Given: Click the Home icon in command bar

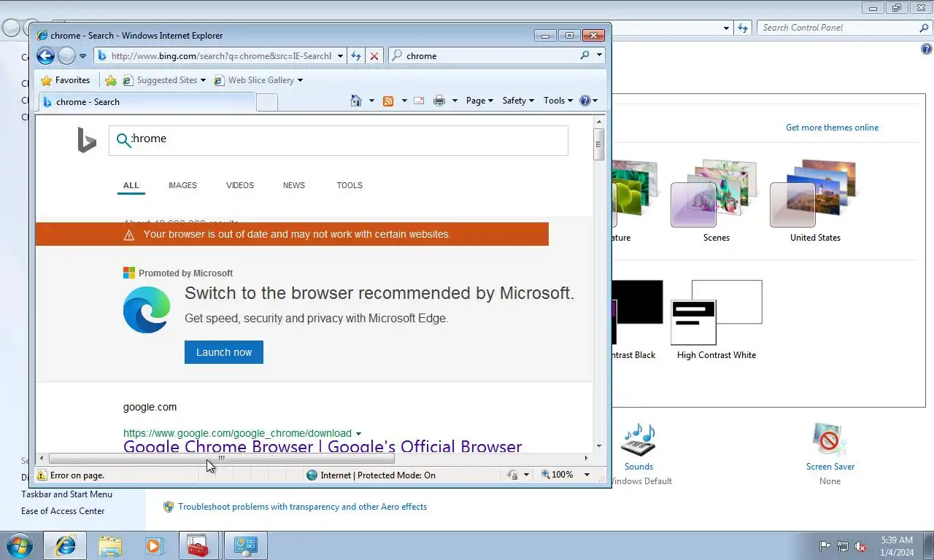Looking at the screenshot, I should 356,101.
